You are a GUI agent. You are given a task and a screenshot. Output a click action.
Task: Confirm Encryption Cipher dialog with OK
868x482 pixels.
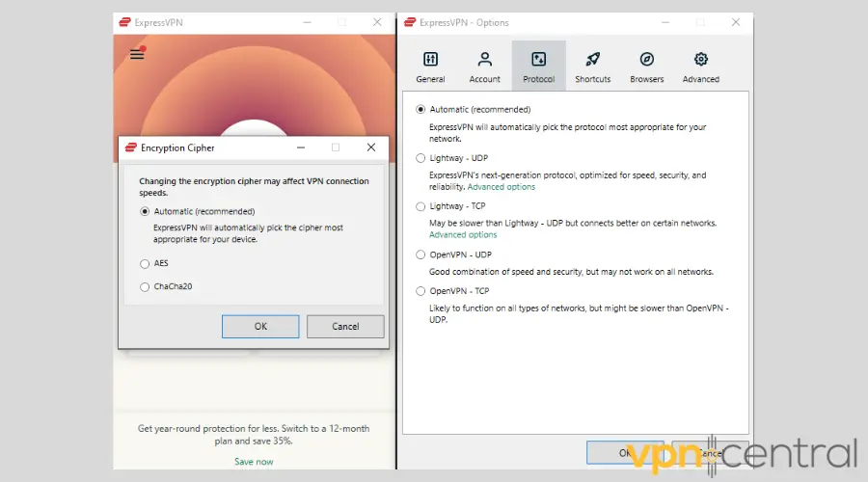tap(260, 327)
